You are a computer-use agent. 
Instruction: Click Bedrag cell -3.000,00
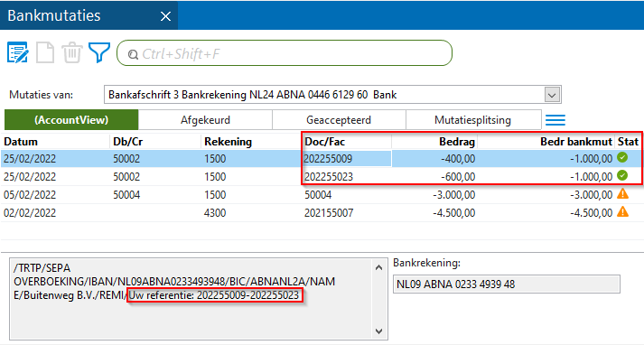tap(453, 195)
